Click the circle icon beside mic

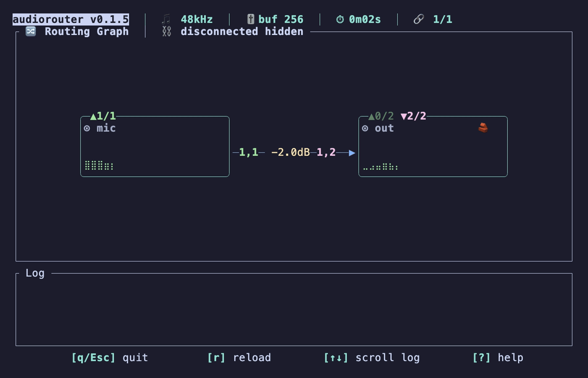click(87, 129)
